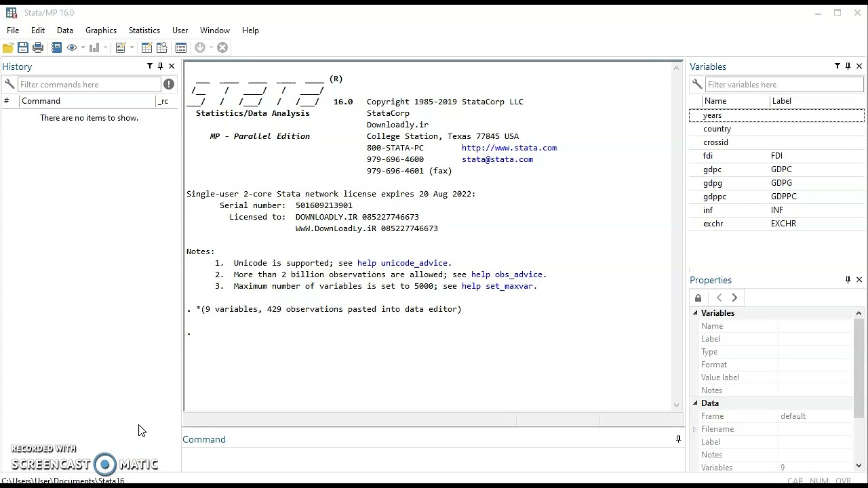Viewport: 868px width, 488px height.
Task: Click the stata@stata.com email link
Action: (x=497, y=159)
